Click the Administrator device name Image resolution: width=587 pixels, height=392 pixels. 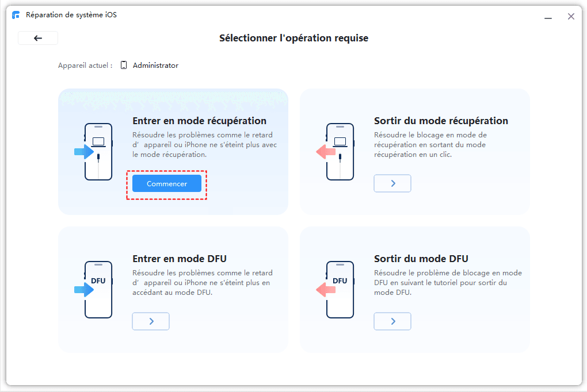point(155,66)
